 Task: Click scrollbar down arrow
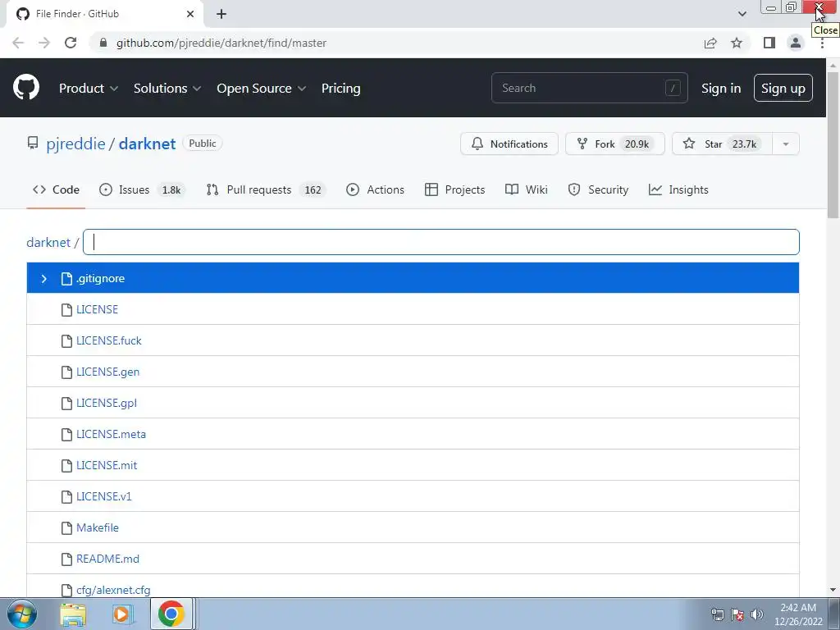click(833, 590)
